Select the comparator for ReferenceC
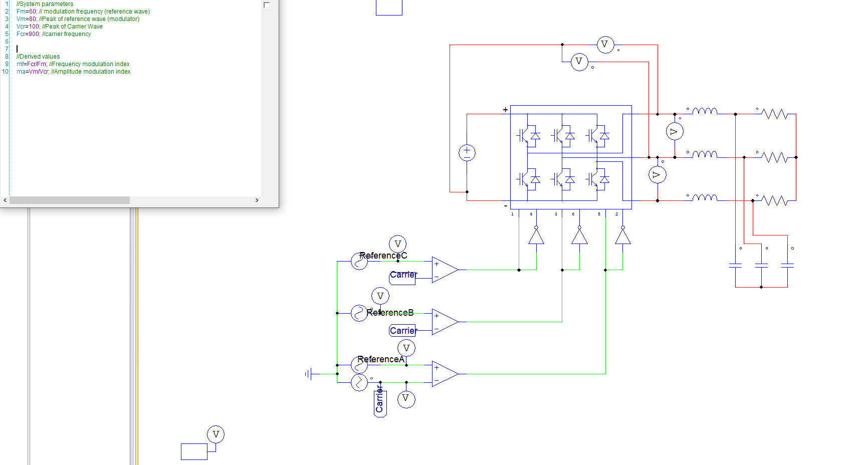Viewport: 868px width, 465px height. click(445, 270)
